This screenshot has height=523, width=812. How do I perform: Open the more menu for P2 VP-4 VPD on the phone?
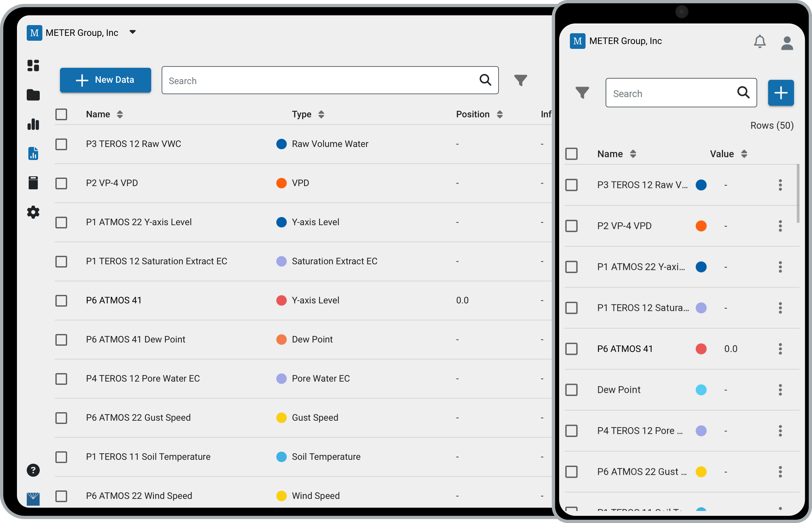point(780,226)
